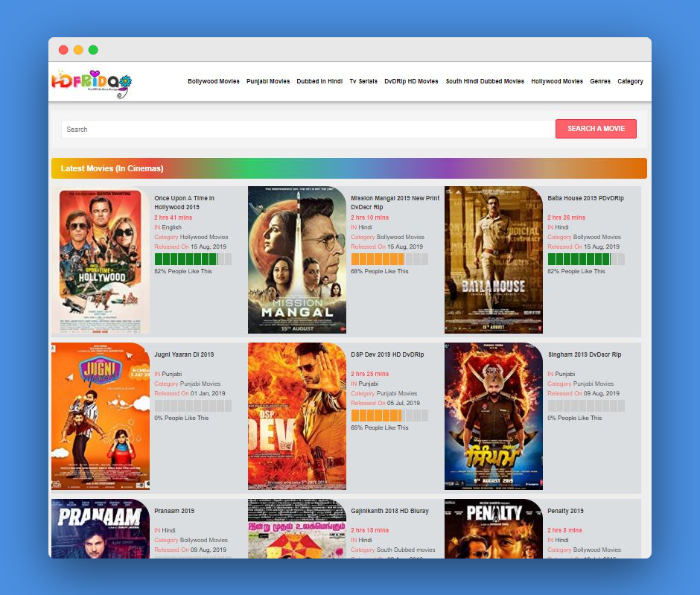Image resolution: width=700 pixels, height=595 pixels.
Task: Click '2 hrs 25 mins' duration text
Action: pyautogui.click(x=369, y=374)
